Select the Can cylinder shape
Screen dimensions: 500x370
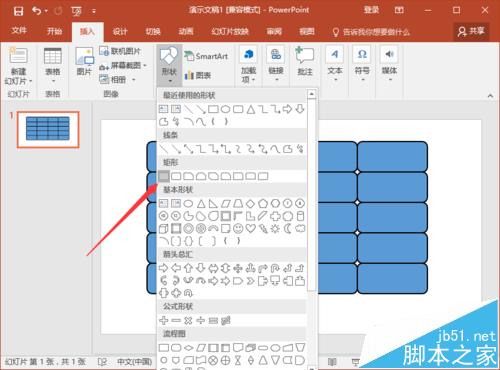tap(300, 216)
